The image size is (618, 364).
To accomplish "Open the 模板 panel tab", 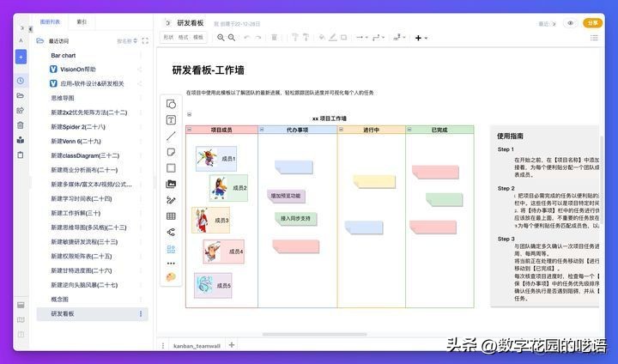I will point(197,38).
